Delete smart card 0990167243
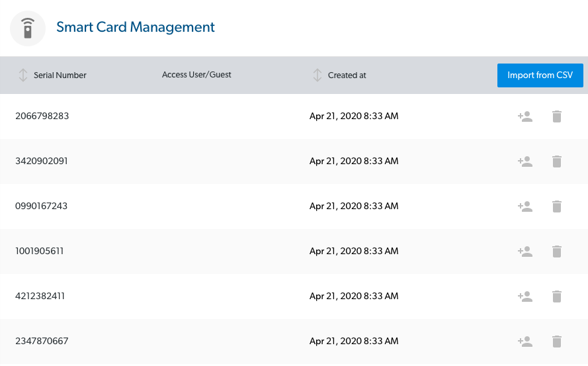Image resolution: width=588 pixels, height=366 pixels. [557, 206]
